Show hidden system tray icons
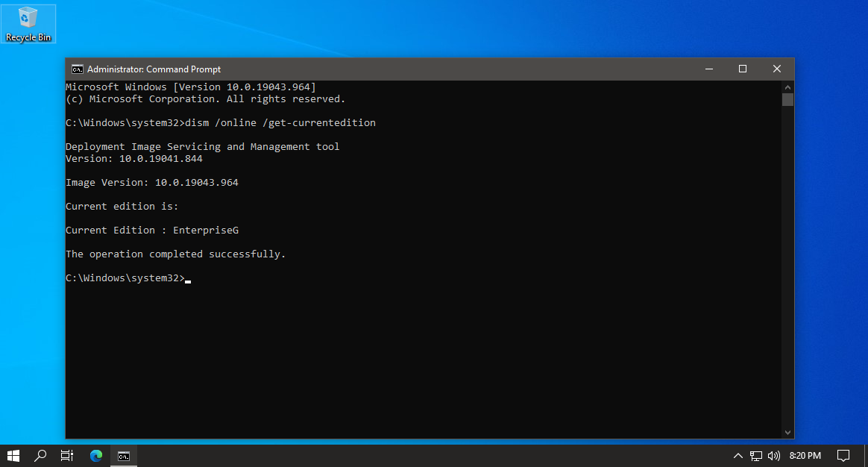868x467 pixels. click(738, 455)
